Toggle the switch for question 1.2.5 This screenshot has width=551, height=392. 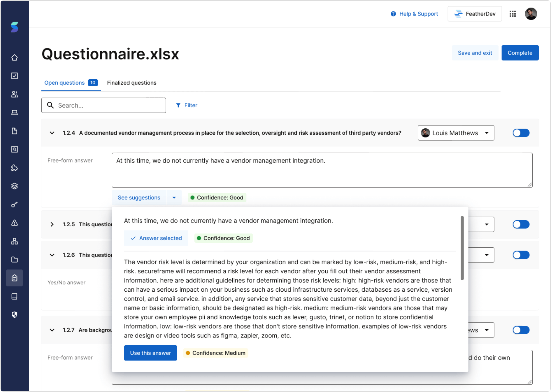click(x=521, y=224)
